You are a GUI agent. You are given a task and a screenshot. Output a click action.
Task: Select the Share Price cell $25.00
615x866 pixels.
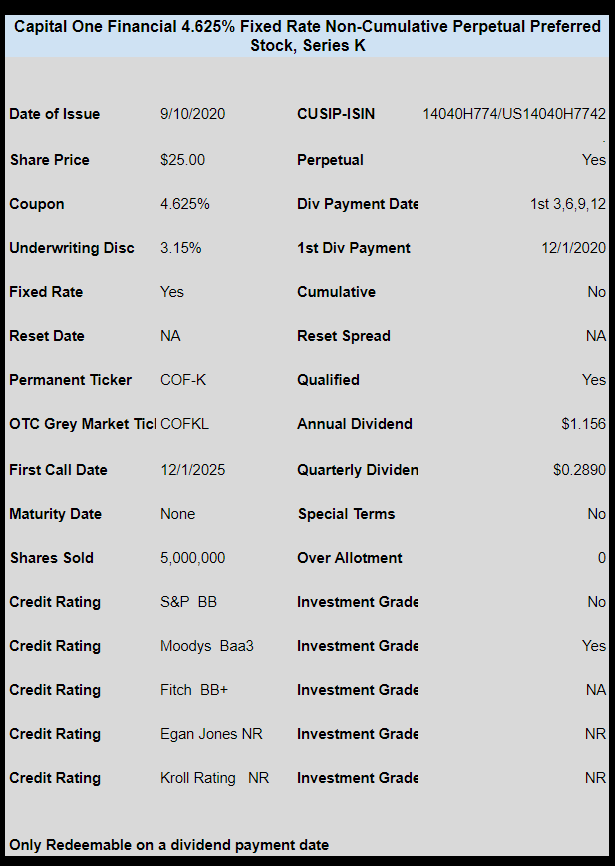(182, 160)
